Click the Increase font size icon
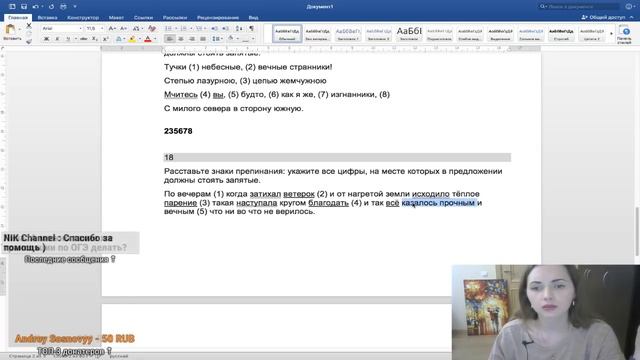640x360 pixels. (112, 28)
